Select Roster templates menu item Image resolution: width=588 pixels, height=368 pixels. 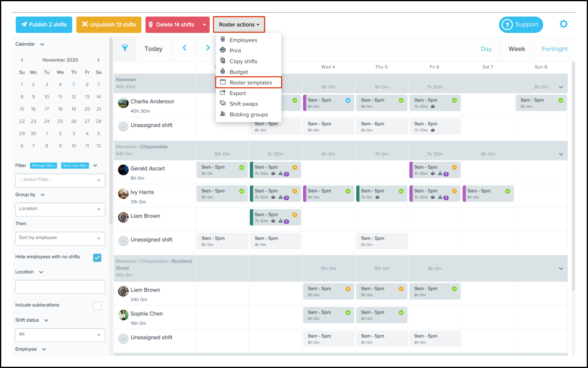(250, 83)
